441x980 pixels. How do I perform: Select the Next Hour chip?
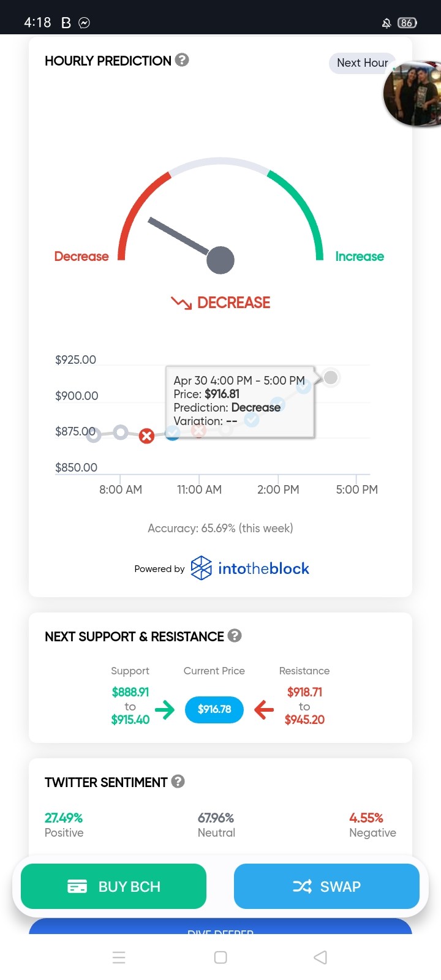(362, 63)
